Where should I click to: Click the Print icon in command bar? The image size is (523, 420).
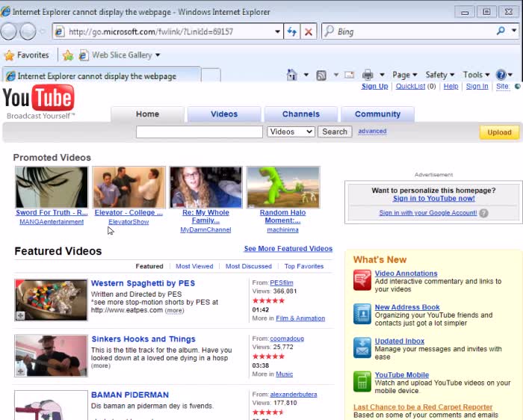tap(368, 75)
